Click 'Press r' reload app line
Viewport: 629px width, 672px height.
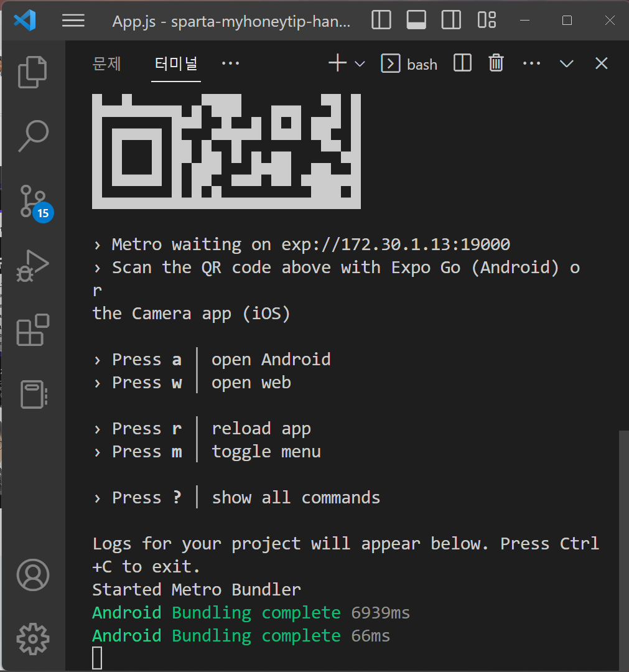click(x=202, y=429)
